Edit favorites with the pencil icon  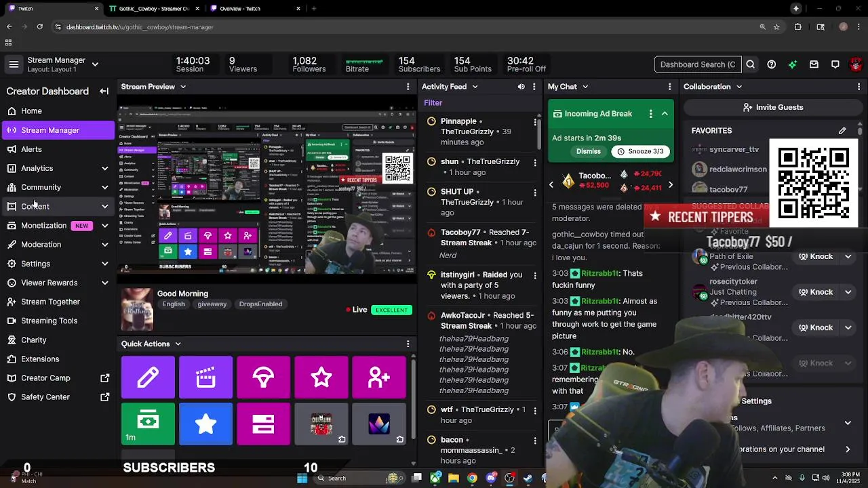tap(842, 130)
